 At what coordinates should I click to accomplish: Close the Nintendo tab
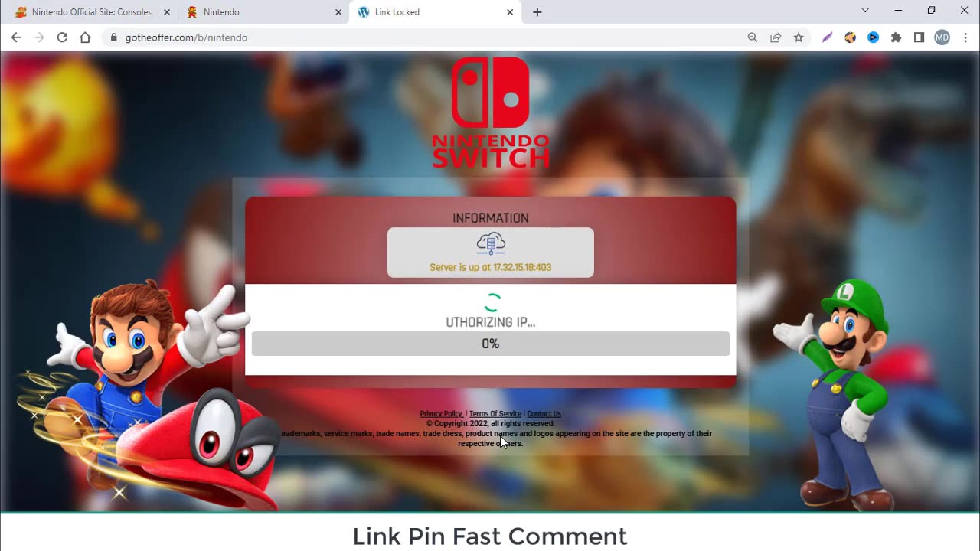coord(338,12)
